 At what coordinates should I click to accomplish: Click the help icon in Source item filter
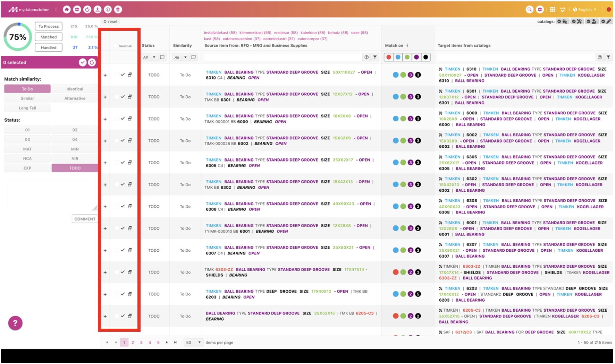(x=367, y=57)
